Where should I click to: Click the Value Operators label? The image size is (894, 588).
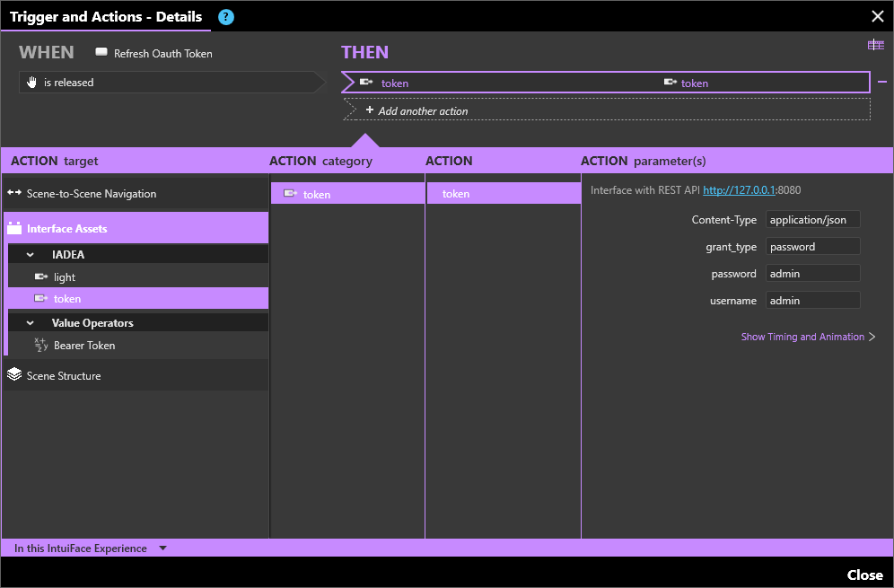click(x=92, y=323)
